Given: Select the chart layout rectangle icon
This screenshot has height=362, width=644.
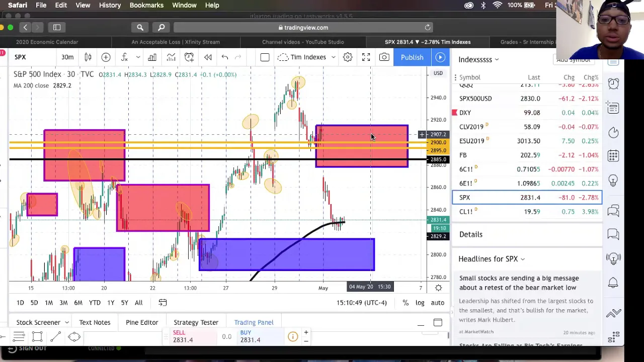Looking at the screenshot, I should tap(265, 57).
